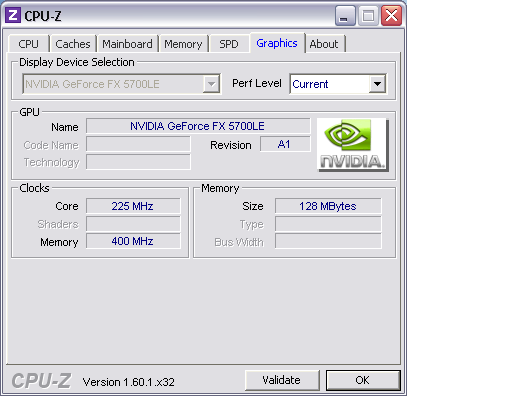Minimize the CPU-Z window
Image resolution: width=512 pixels, height=396 pixels.
(345, 15)
